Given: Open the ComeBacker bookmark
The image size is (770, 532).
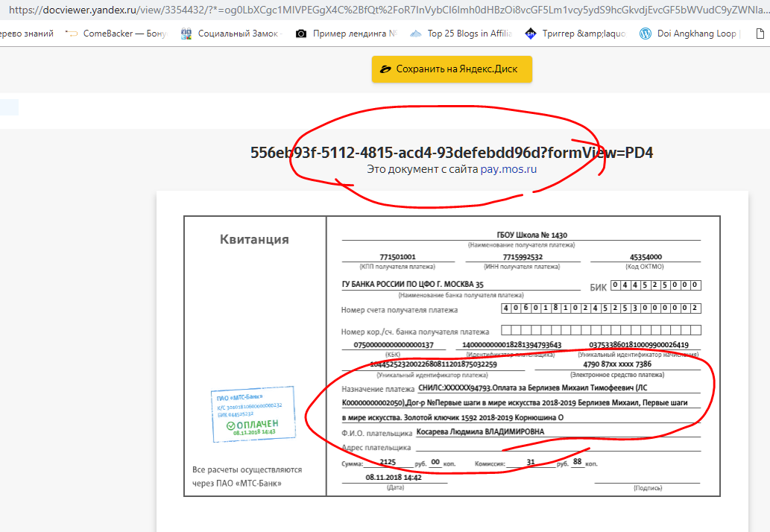Looking at the screenshot, I should 116,34.
